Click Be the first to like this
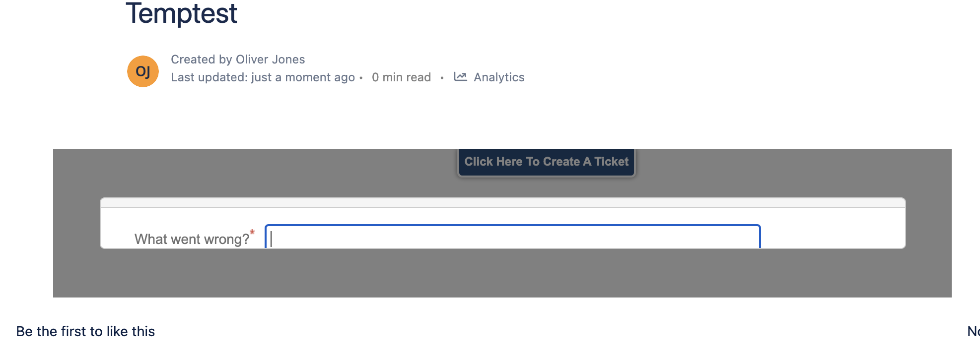The height and width of the screenshot is (357, 980). [x=85, y=331]
